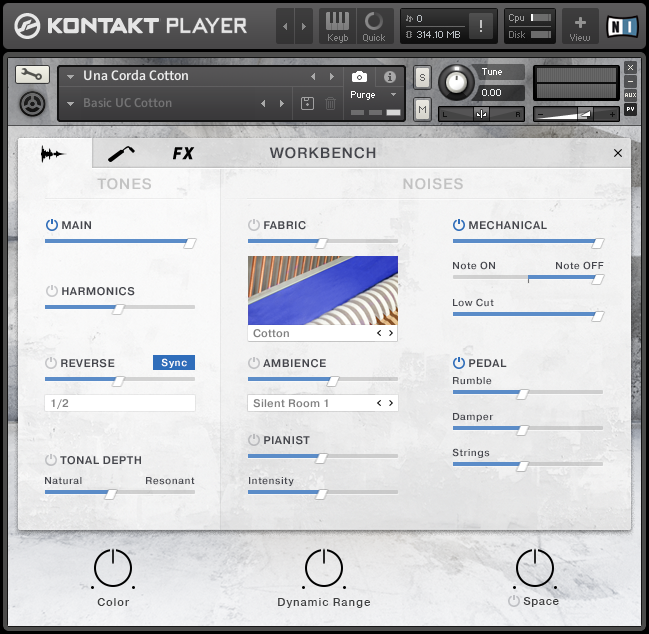This screenshot has height=634, width=649.
Task: Toggle AUX sends panel
Action: tap(630, 95)
